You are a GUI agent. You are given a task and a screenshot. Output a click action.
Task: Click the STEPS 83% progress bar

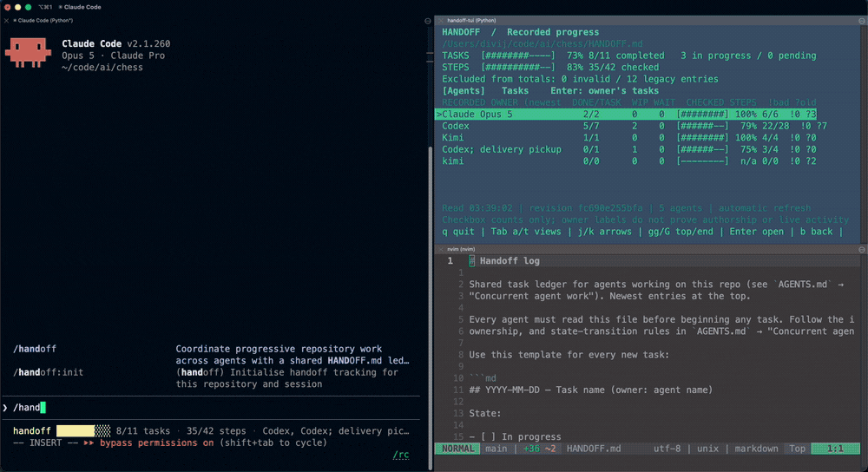pyautogui.click(x=517, y=68)
